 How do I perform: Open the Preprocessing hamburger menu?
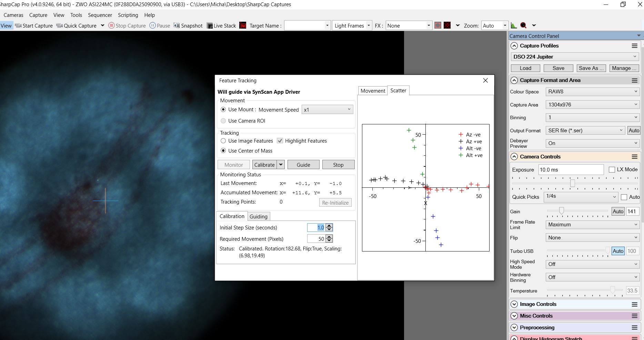click(x=634, y=328)
